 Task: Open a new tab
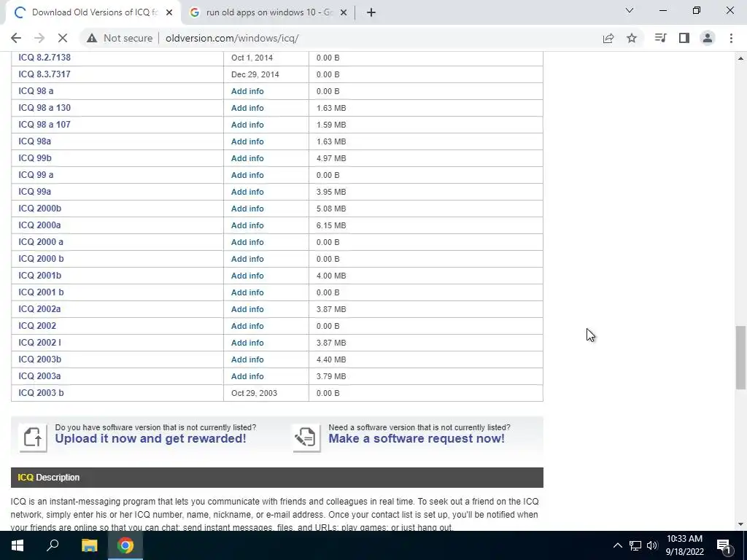(371, 12)
